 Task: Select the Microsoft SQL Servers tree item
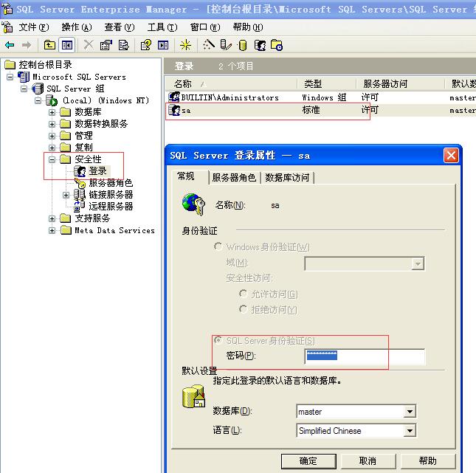[x=79, y=77]
